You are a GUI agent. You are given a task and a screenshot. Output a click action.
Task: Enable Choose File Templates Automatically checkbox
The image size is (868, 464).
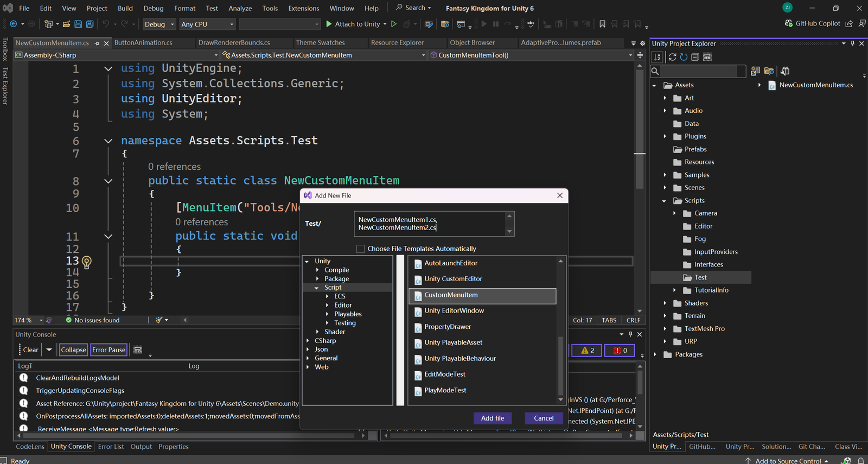click(360, 249)
